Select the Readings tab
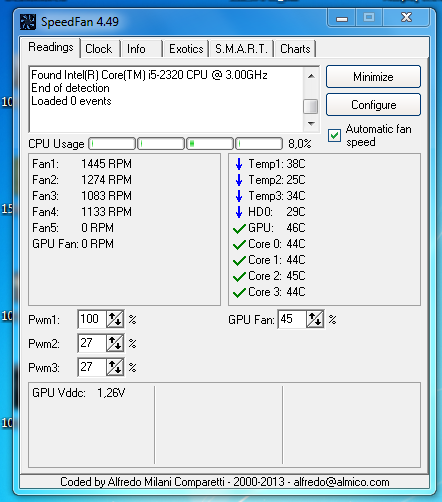This screenshot has width=442, height=502. [51, 47]
